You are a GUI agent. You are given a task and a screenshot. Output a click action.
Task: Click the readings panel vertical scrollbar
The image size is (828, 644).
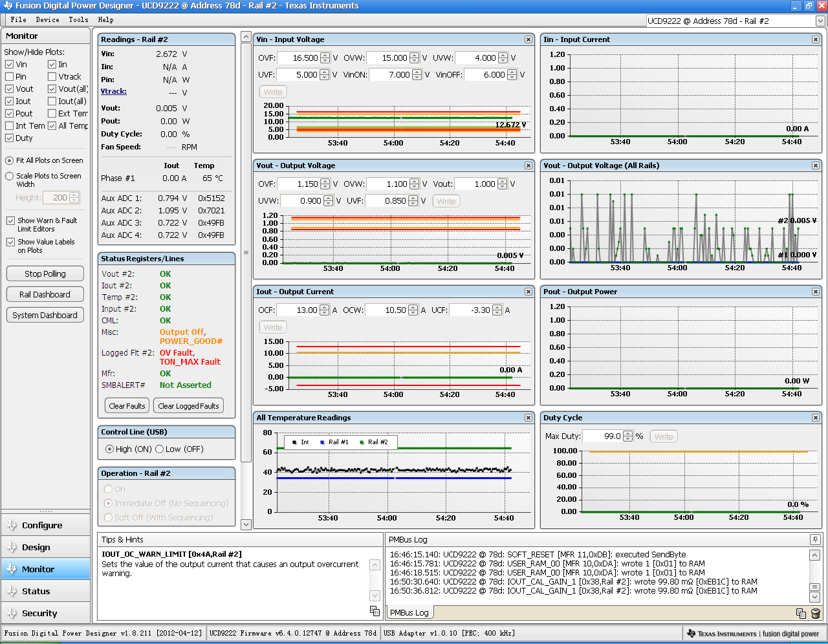(246, 252)
